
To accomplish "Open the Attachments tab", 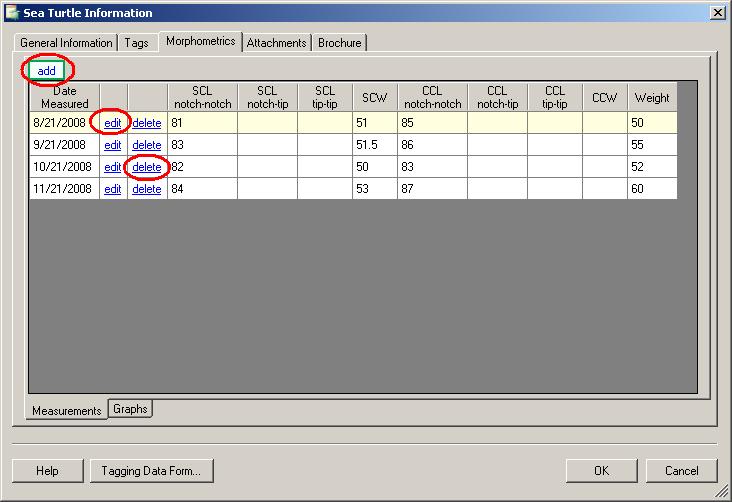I will [x=277, y=43].
